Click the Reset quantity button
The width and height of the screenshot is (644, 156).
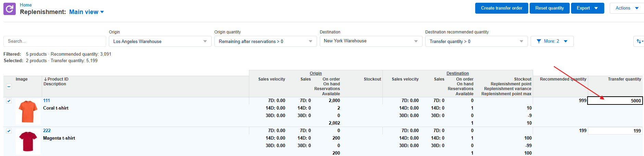coord(549,8)
